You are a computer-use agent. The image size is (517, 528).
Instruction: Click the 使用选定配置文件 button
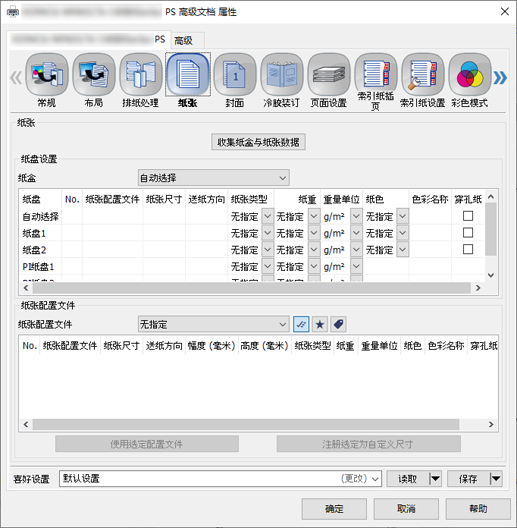tap(147, 444)
